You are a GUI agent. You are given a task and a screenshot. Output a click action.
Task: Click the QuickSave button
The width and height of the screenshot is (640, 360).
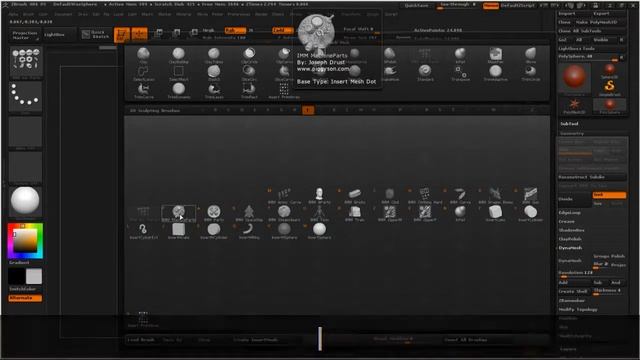coord(416,6)
